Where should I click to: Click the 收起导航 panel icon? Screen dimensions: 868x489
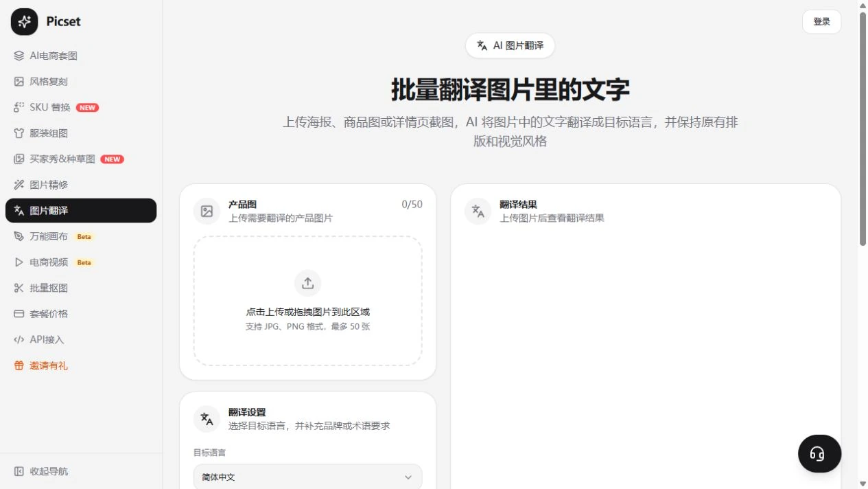coord(19,471)
